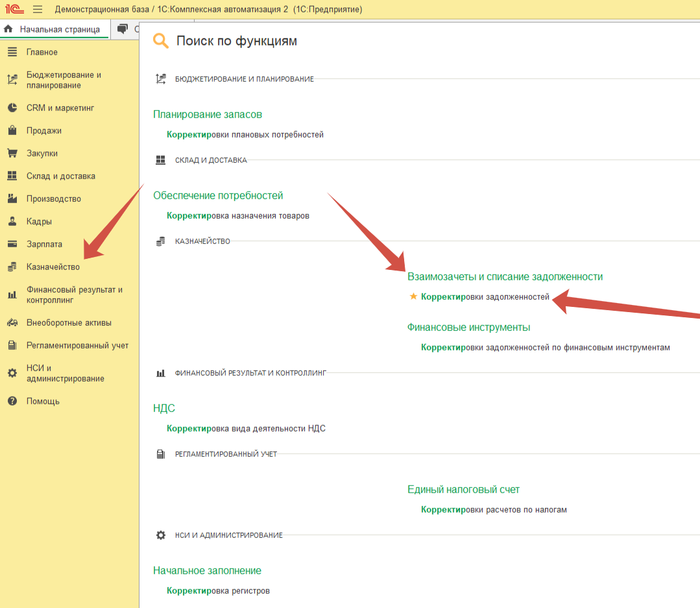Click the НСИ и администрирование gear icon

tap(12, 373)
